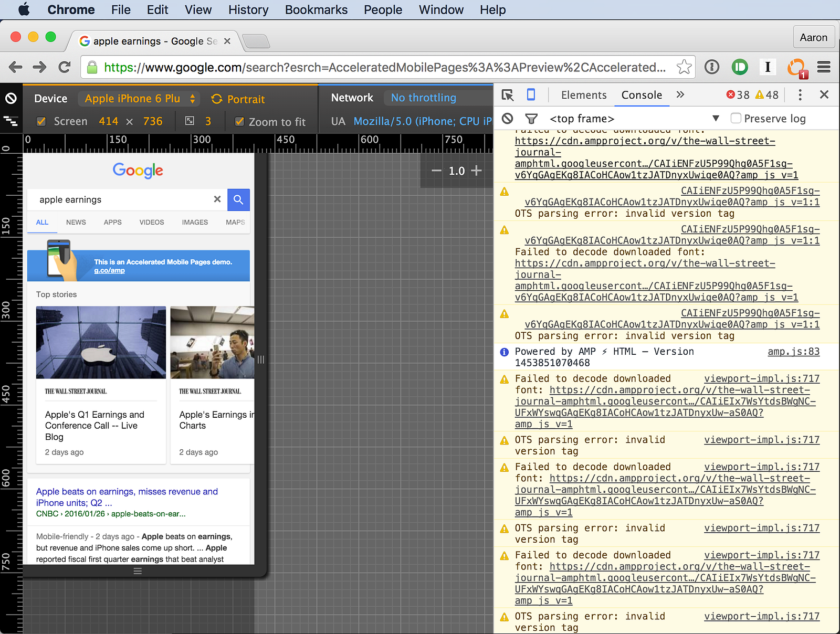
Task: Close the DevTools panel
Action: pos(824,94)
